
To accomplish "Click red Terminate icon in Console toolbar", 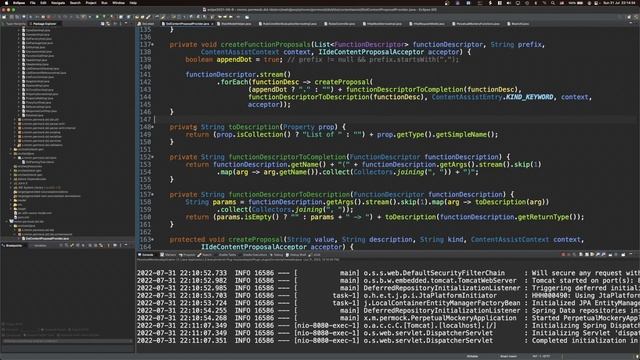I will pos(563,255).
